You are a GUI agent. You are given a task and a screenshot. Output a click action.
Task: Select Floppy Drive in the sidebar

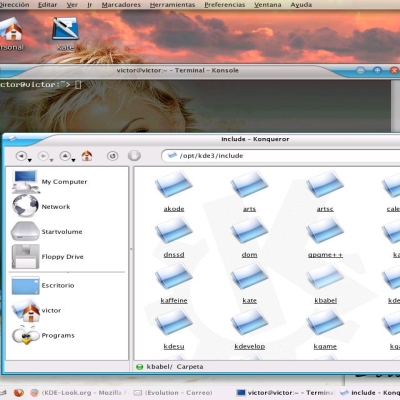point(47,256)
